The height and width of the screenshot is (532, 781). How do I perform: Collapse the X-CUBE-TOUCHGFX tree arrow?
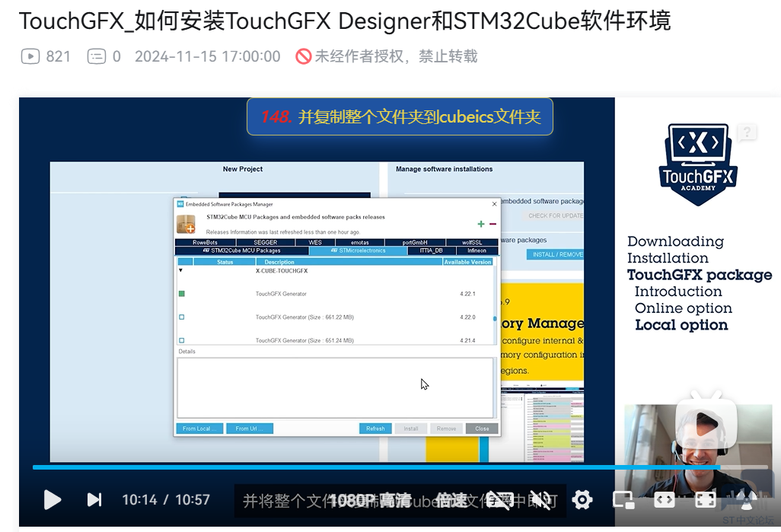[x=181, y=270]
